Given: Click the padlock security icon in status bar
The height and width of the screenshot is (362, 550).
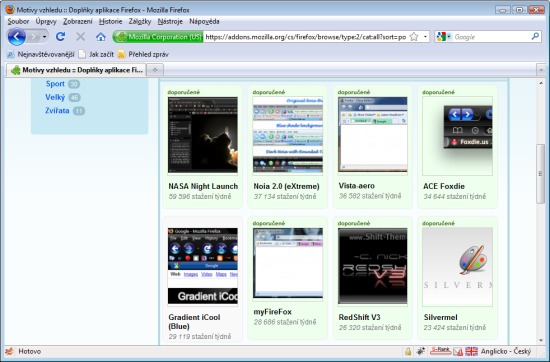Looking at the screenshot, I should (x=408, y=351).
